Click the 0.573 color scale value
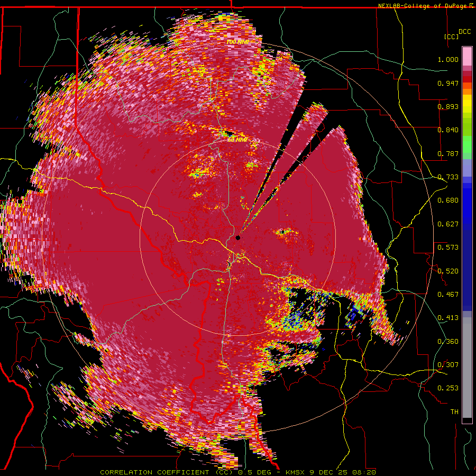Viewport: 476px width, 476px height. [448, 248]
